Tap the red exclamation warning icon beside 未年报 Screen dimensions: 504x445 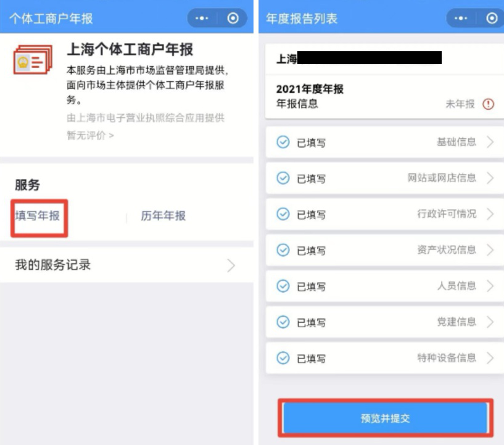pyautogui.click(x=488, y=104)
